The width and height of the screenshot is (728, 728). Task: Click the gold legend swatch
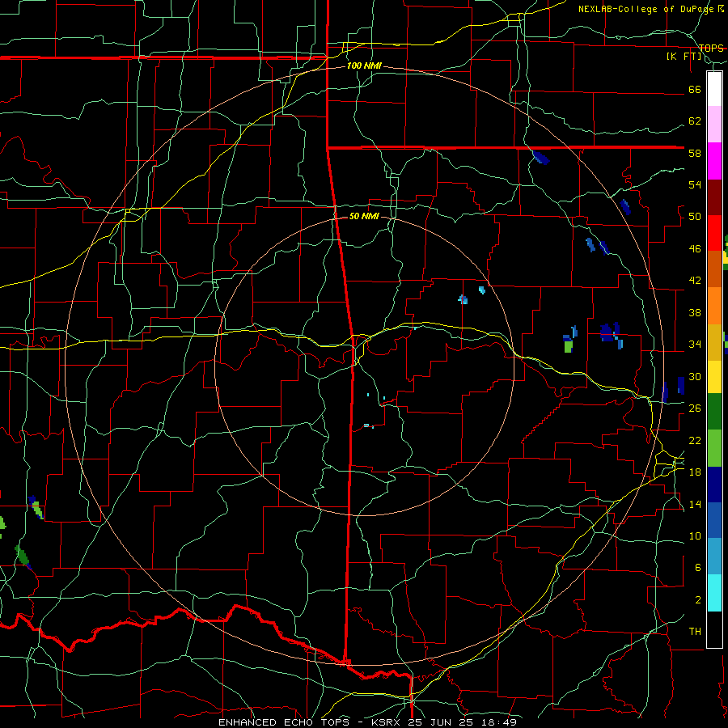point(714,342)
